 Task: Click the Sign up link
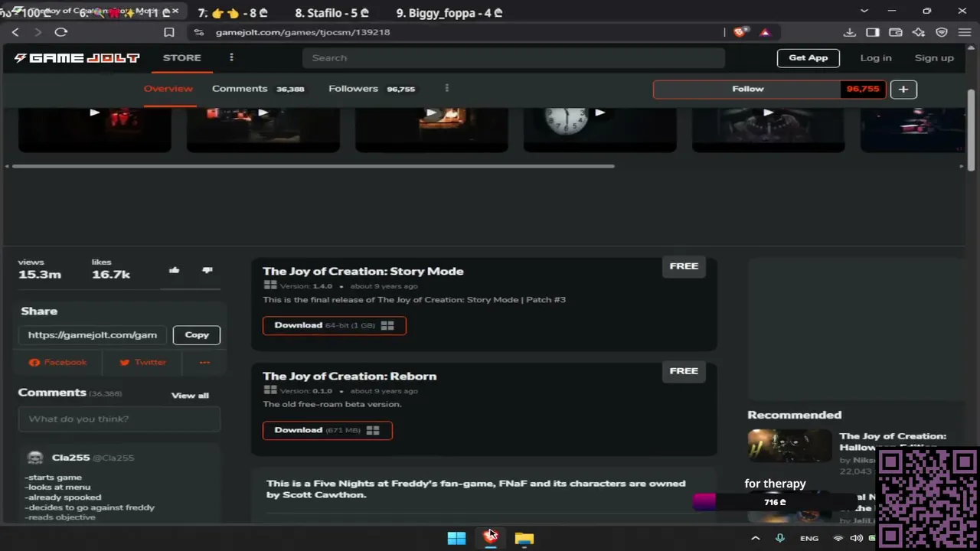pyautogui.click(x=934, y=58)
